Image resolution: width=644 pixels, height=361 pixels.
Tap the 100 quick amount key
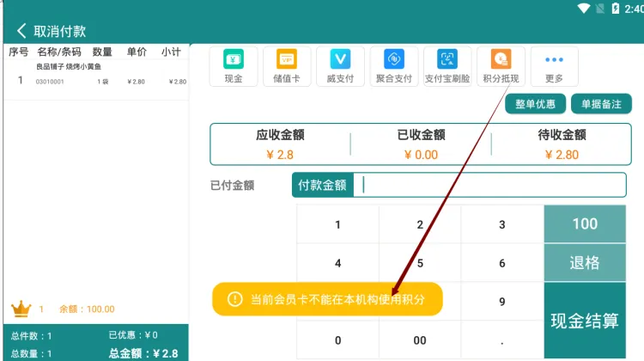585,223
